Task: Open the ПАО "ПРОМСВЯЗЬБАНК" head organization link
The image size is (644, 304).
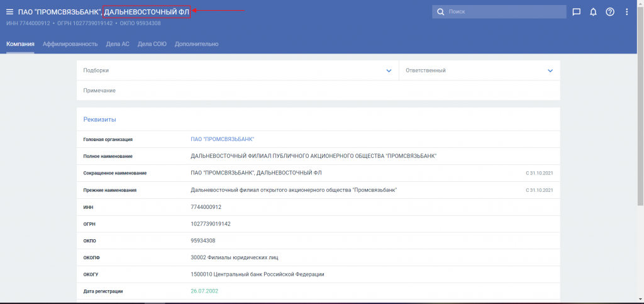Action: [223, 139]
